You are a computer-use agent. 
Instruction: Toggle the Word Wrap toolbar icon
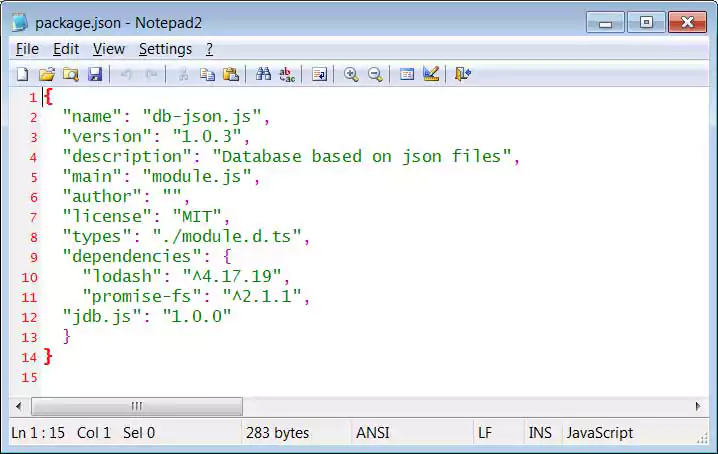tap(319, 74)
